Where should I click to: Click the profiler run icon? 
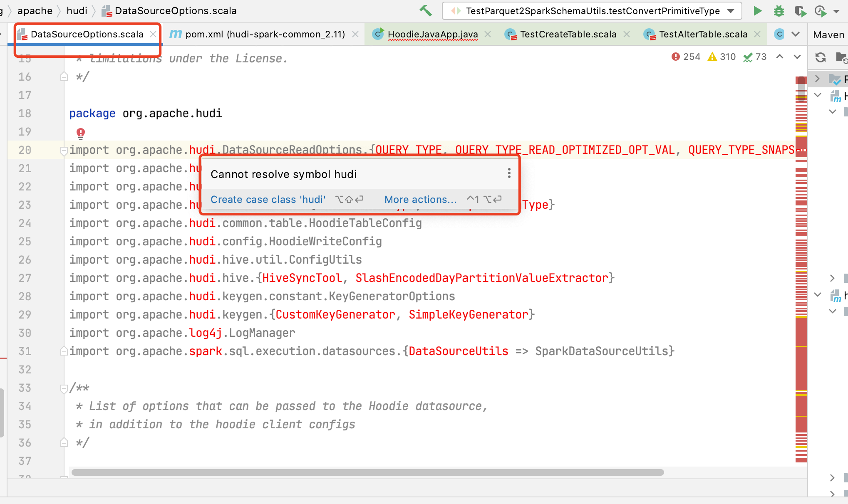821,11
